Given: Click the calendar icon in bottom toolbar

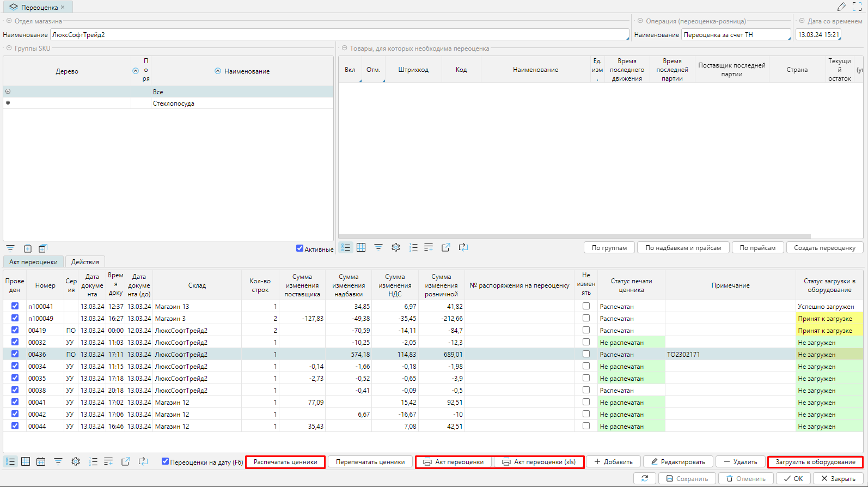Looking at the screenshot, I should pos(41,461).
